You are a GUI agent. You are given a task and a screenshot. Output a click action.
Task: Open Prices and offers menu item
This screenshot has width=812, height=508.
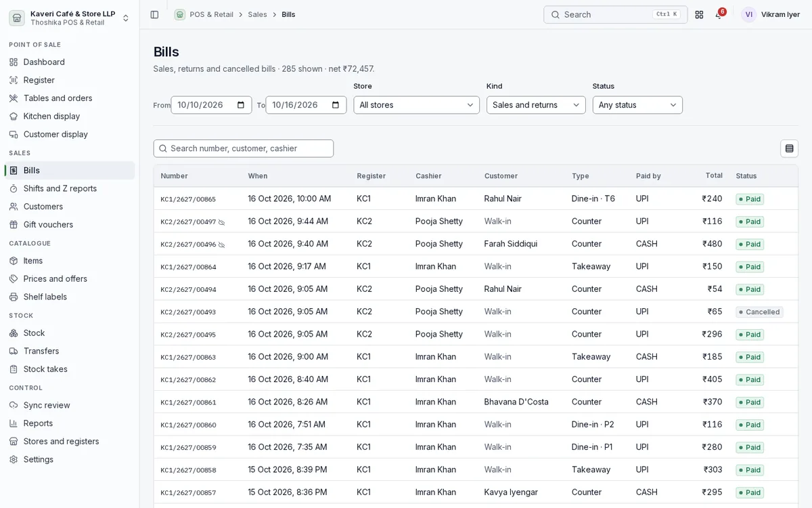[70, 279]
